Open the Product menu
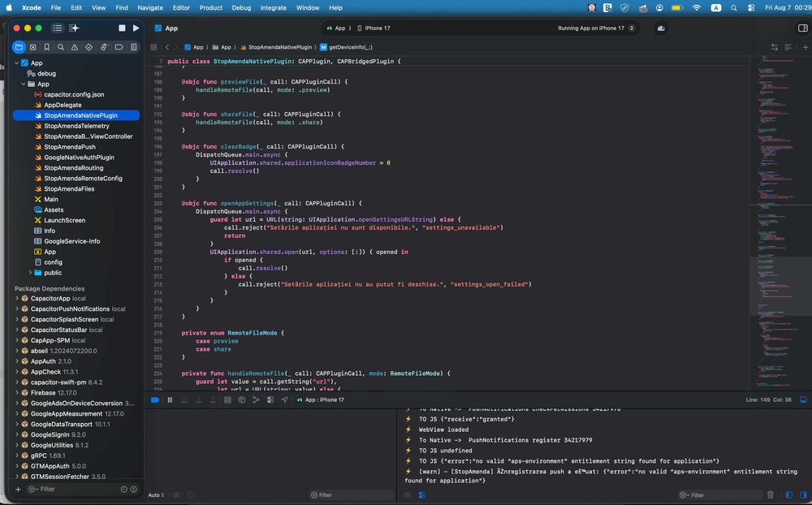This screenshot has width=812, height=505. (211, 8)
